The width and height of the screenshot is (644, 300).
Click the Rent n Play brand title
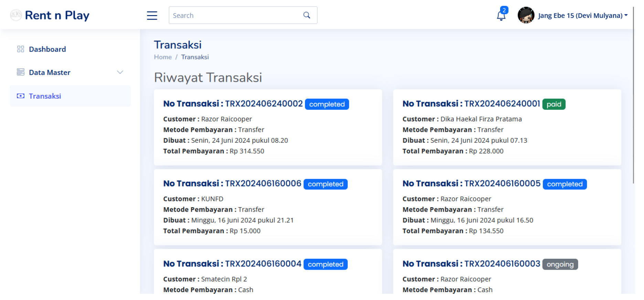(57, 15)
